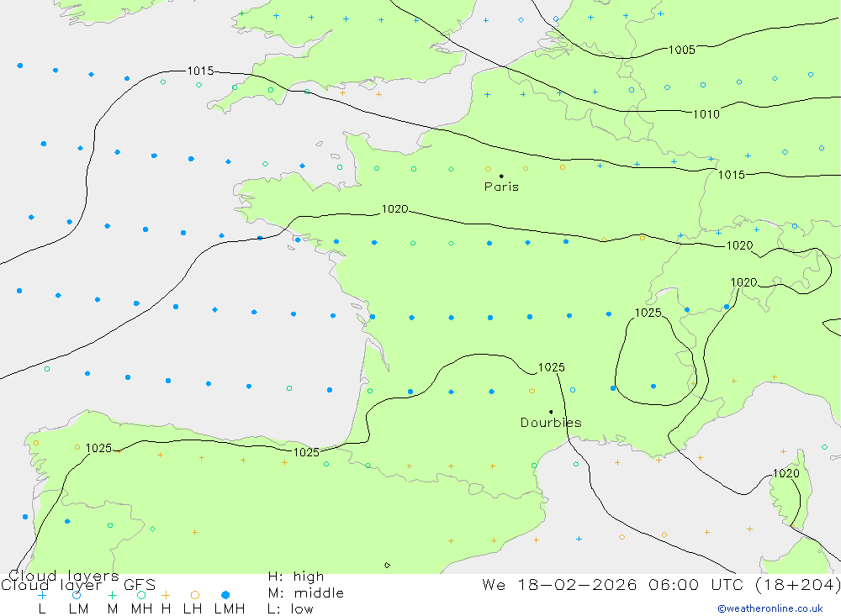841x616 pixels.
Task: Click the 1005 isobar label
Action: 682,50
